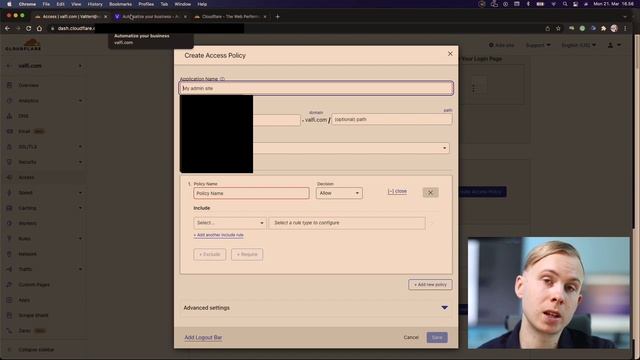
Task: Click the + Exclude button
Action: 209,254
